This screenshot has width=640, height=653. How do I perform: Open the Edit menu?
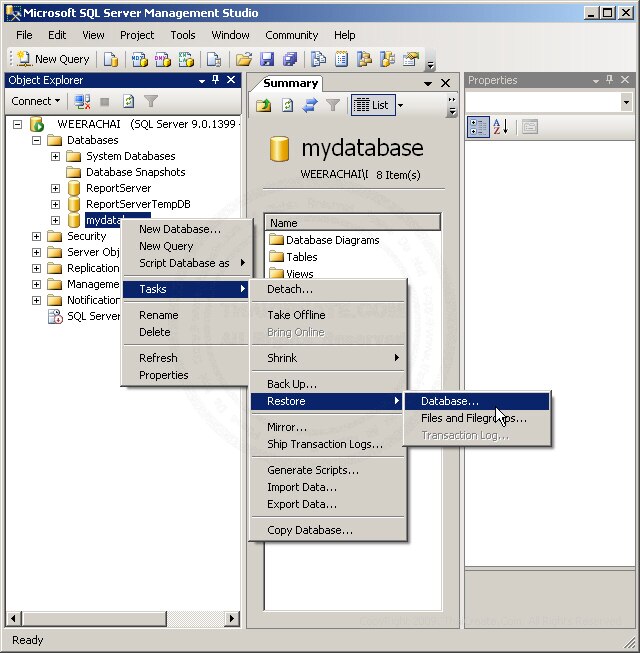(57, 35)
